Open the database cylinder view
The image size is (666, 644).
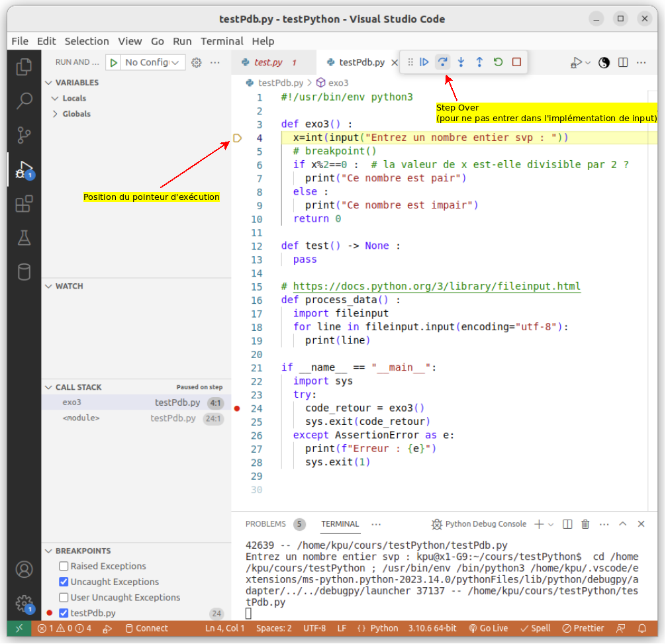[24, 272]
